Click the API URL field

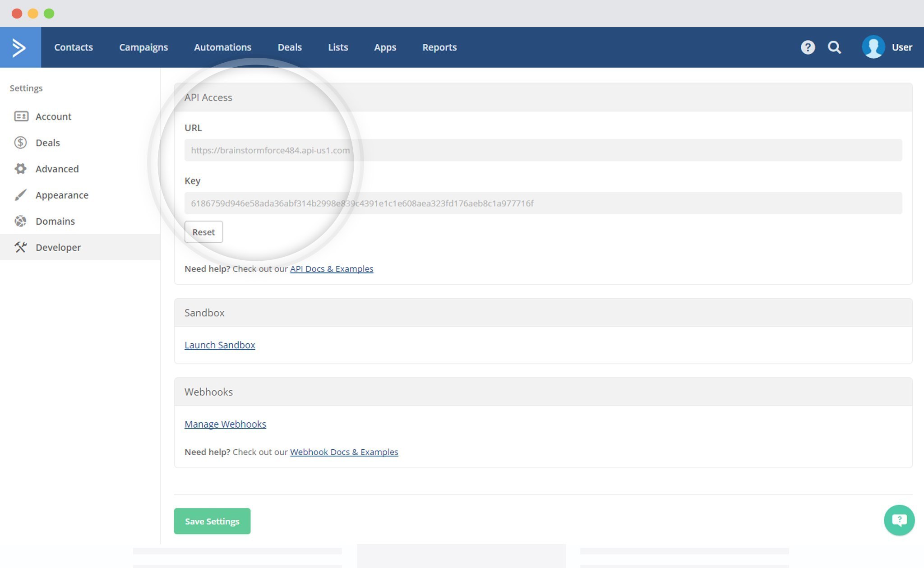(543, 150)
